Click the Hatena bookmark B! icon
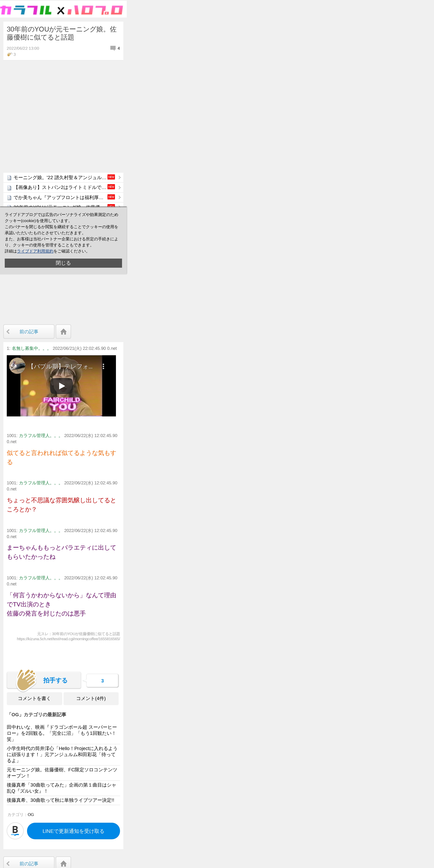The image size is (434, 868). [x=15, y=831]
